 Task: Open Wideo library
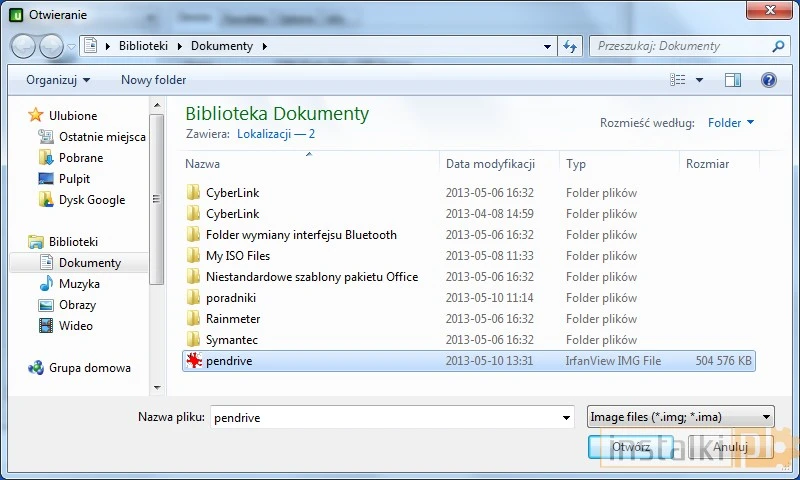tap(76, 326)
